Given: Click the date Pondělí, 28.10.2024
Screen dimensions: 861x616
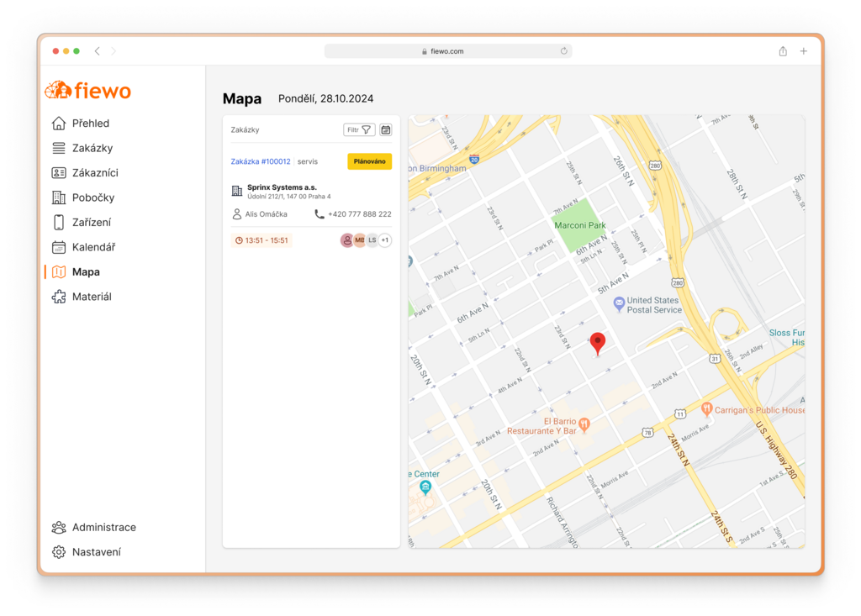Looking at the screenshot, I should (x=325, y=99).
